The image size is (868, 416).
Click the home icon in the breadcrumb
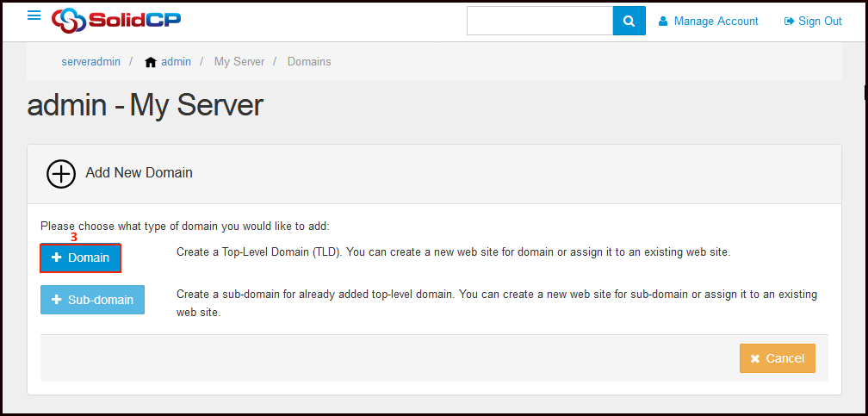tap(151, 62)
